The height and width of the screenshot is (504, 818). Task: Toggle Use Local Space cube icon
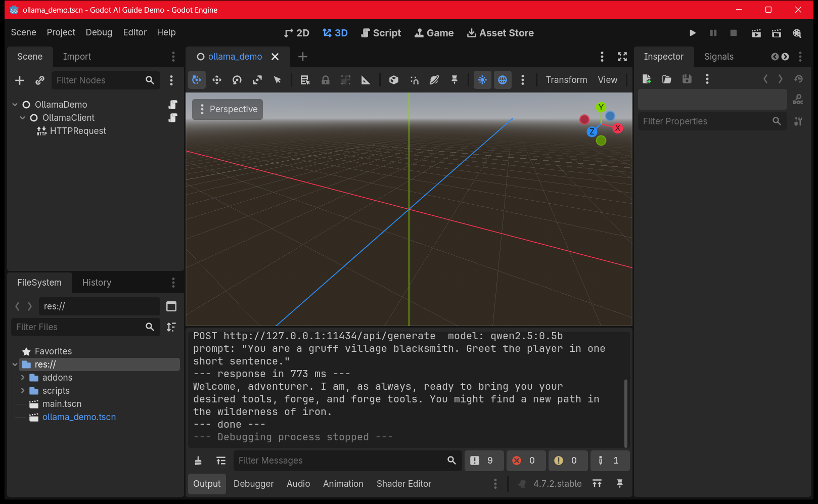coord(394,80)
